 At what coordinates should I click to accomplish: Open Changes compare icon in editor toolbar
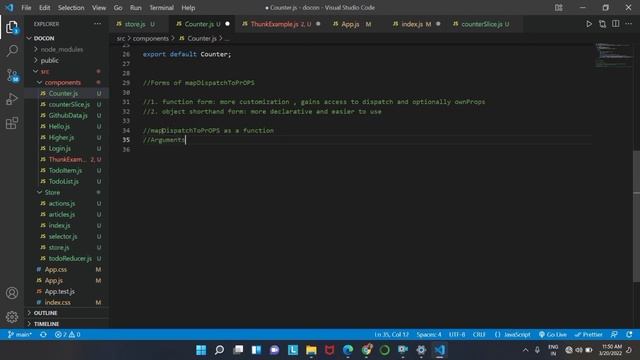point(602,24)
